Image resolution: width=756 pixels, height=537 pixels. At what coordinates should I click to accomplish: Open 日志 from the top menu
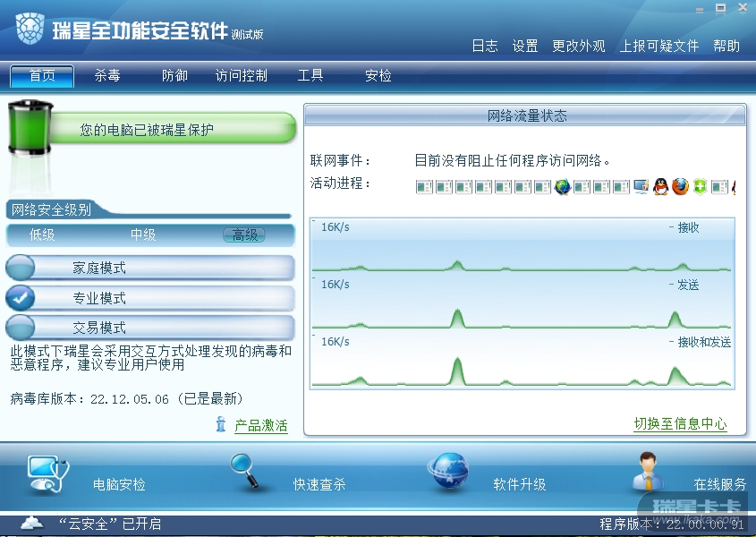click(x=485, y=46)
